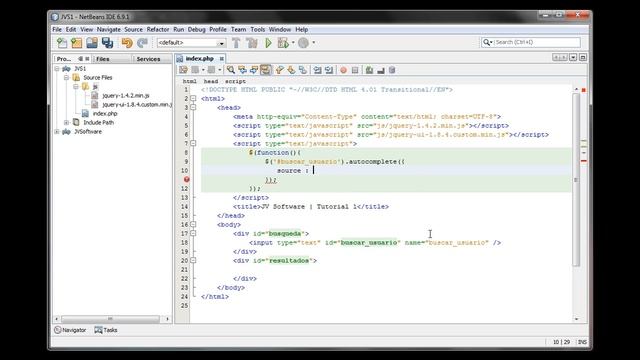This screenshot has height=360, width=640.
Task: Click the Undo arrow icon
Action: click(127, 42)
